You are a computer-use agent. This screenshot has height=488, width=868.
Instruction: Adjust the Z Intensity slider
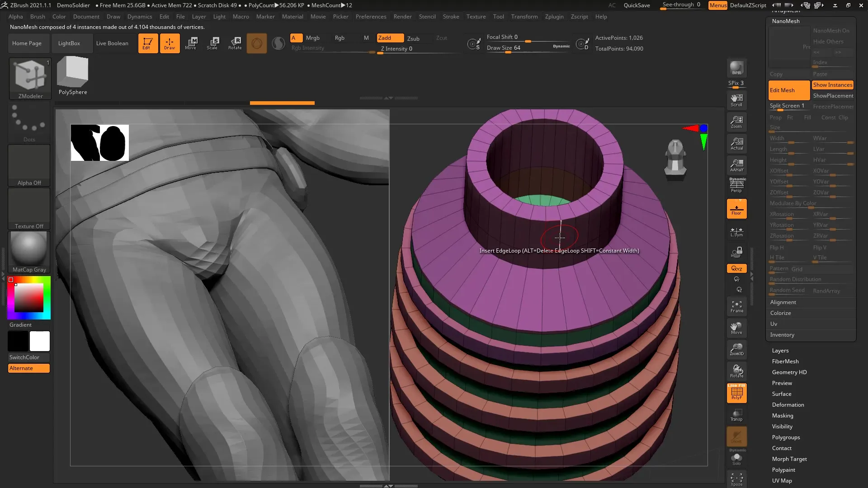(x=420, y=49)
